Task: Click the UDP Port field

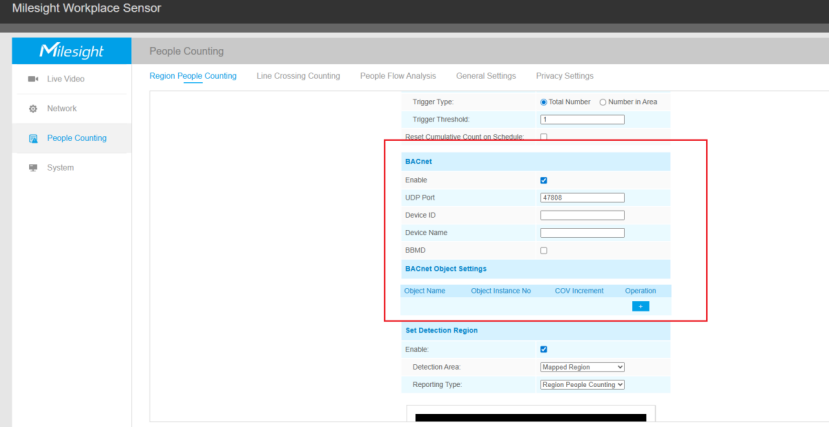Action: [582, 198]
